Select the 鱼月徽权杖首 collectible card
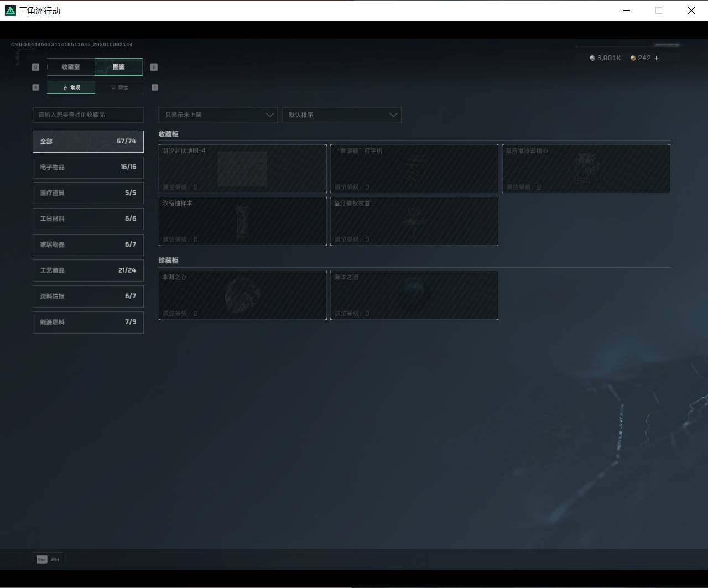 pyautogui.click(x=414, y=221)
